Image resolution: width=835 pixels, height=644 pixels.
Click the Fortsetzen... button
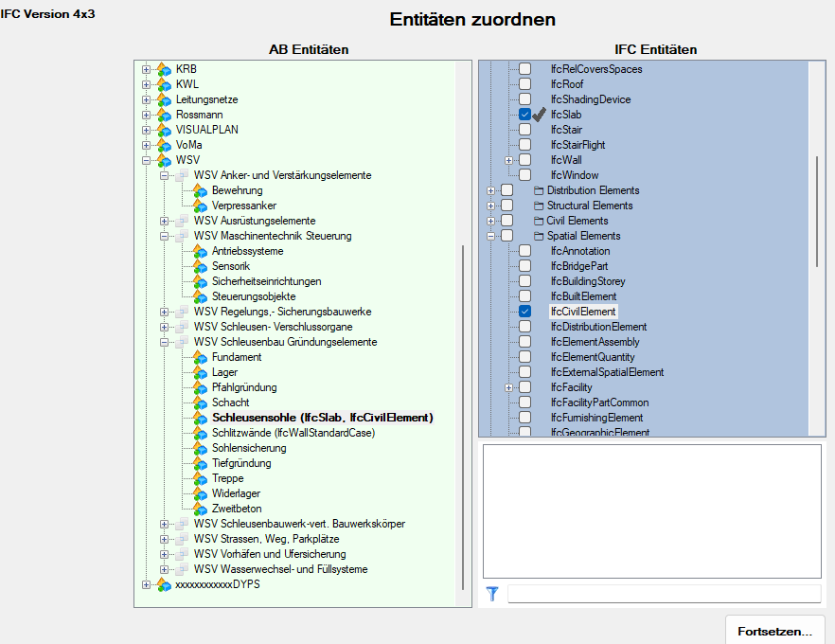click(774, 632)
